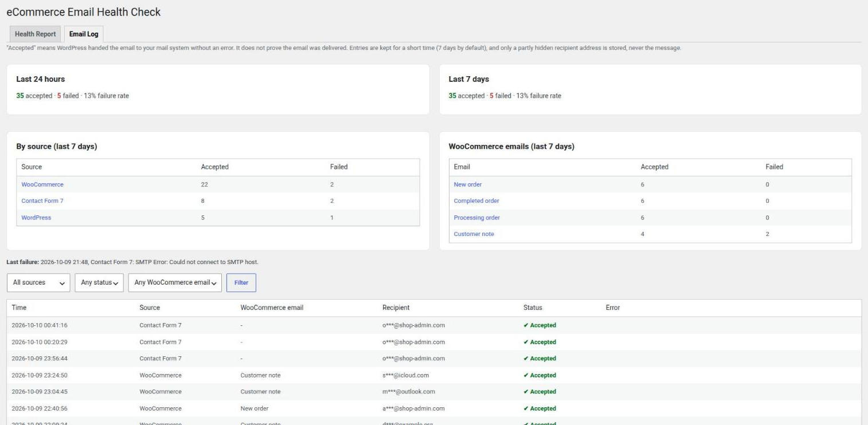This screenshot has height=425, width=868.
Task: Click the Status column header
Action: (533, 308)
